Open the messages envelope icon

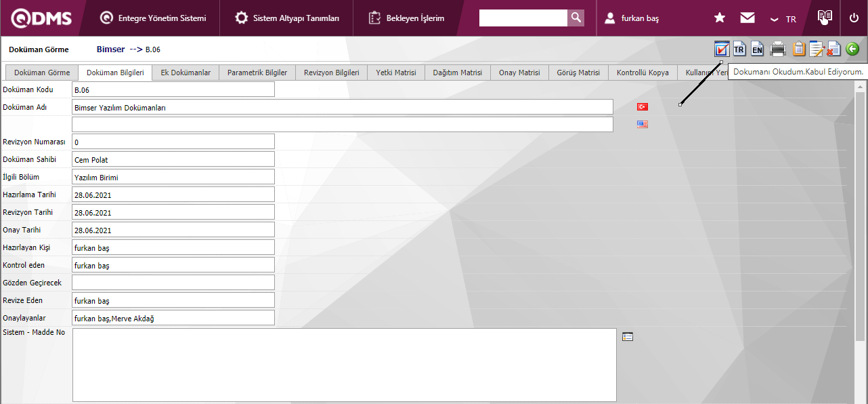(747, 18)
